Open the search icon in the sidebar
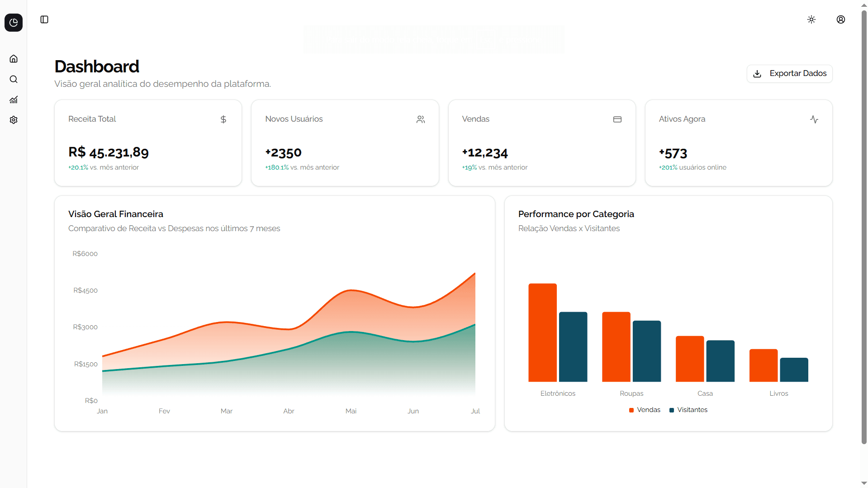Viewport: 868px width, 488px height. (x=14, y=79)
